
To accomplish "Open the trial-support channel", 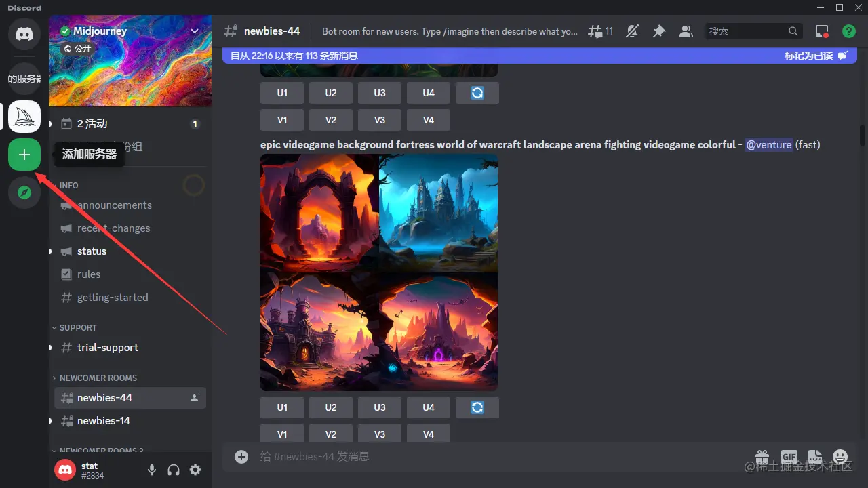I will tap(130, 348).
